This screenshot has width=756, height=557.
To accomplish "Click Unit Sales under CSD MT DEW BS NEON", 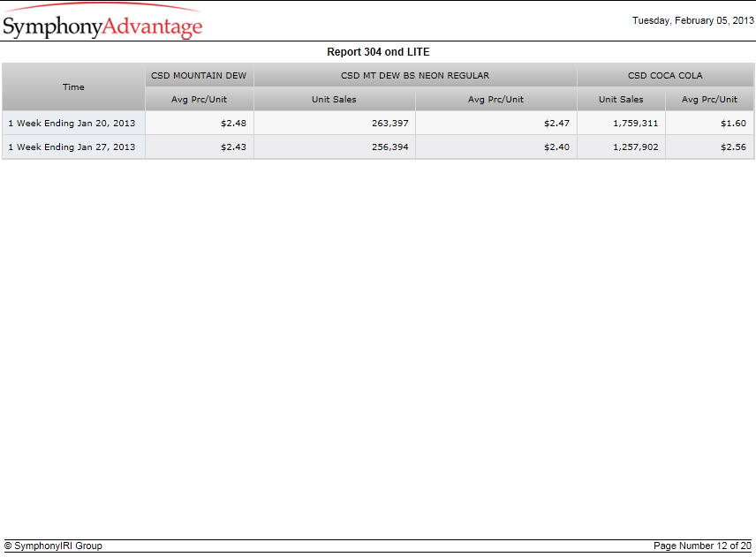I will coord(334,99).
